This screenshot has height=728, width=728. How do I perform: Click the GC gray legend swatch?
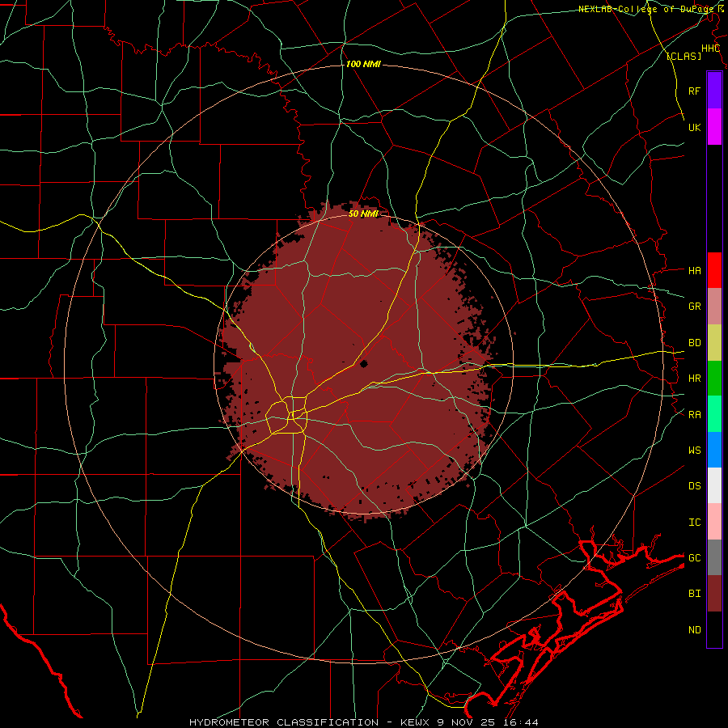click(714, 557)
